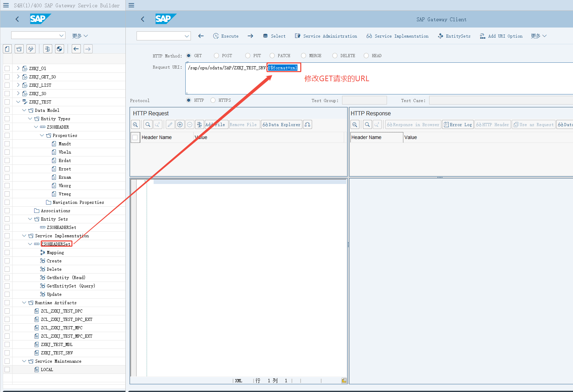Click into the Request URI input field
The height and width of the screenshot is (392, 573).
coord(379,78)
